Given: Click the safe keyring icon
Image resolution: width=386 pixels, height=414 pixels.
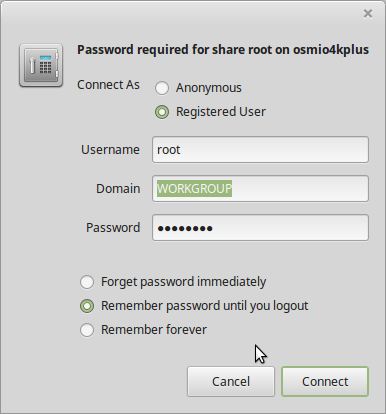Looking at the screenshot, I should click(41, 65).
